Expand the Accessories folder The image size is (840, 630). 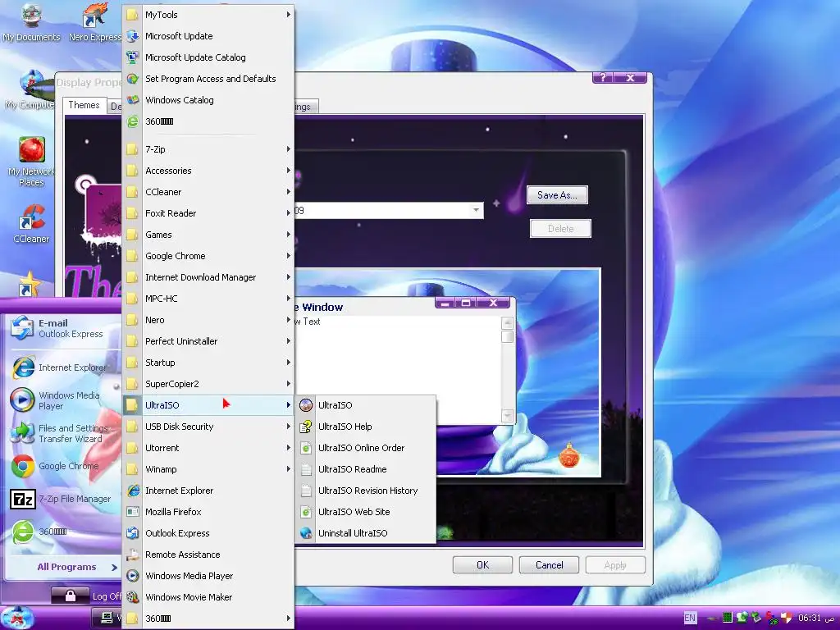coord(208,171)
